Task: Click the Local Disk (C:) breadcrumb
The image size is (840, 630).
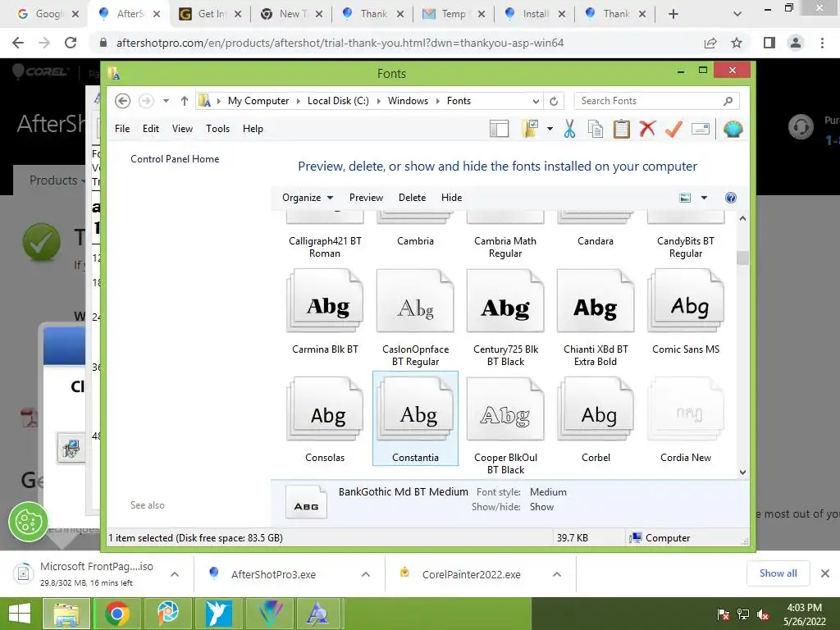Action: pos(338,101)
